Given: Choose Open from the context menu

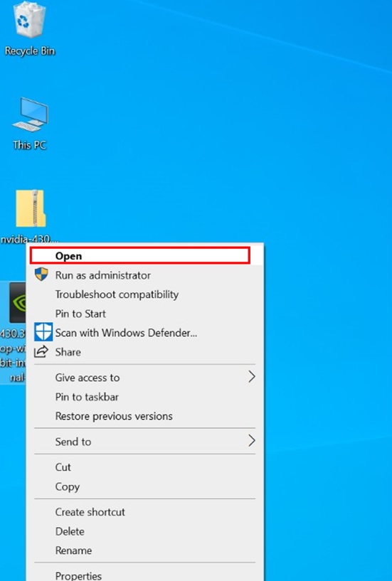Looking at the screenshot, I should click(x=140, y=256).
